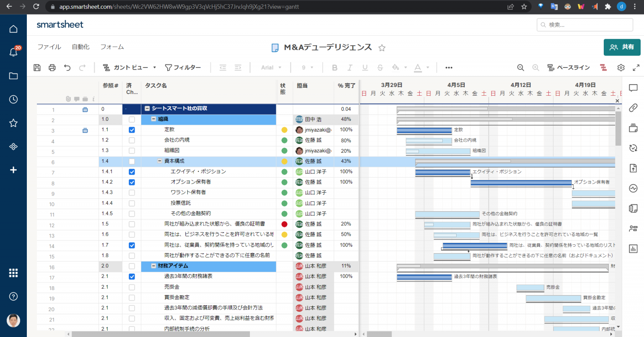Screen dimensions: 644x337
Task: Uncheck the completed box for 定款
Action: tap(132, 130)
